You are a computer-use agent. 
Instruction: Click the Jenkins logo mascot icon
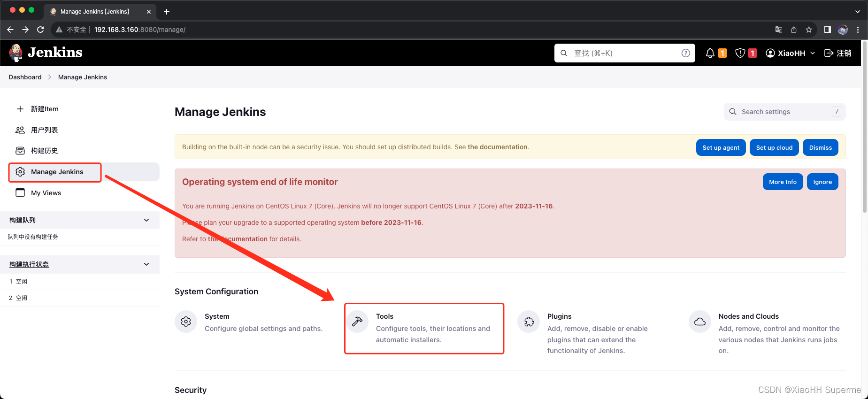point(16,53)
